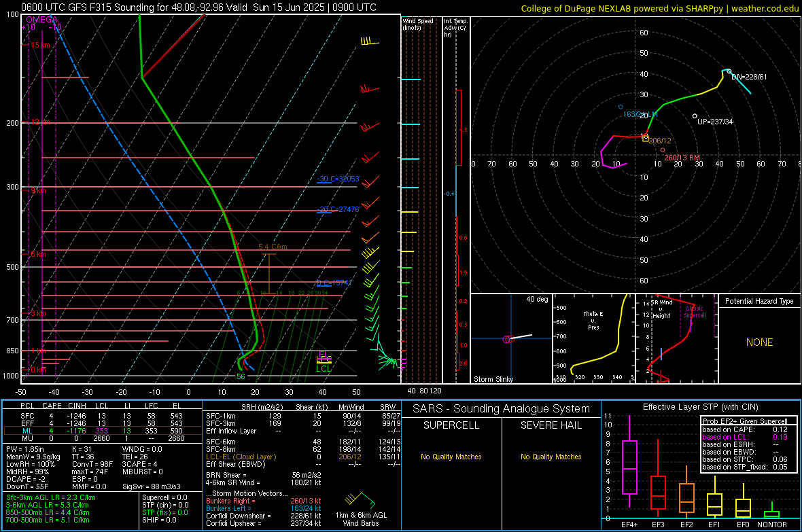Click the '0 C=15747' freezing level annotation
Screen dimensions: 802x532
point(335,283)
